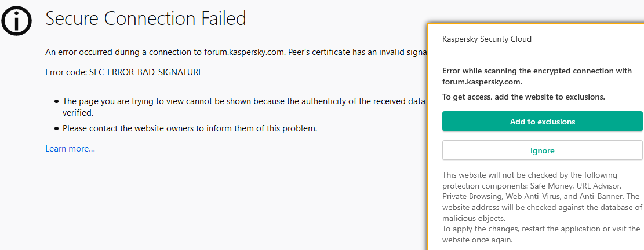This screenshot has width=644, height=250.
Task: Click the Learn more link
Action: point(70,149)
